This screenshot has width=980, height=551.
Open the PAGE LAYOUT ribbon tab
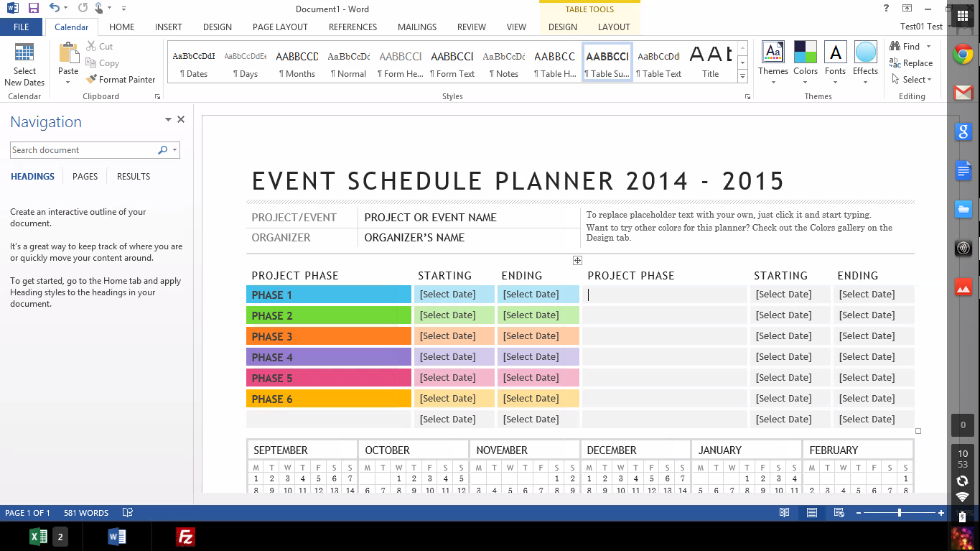(x=280, y=27)
